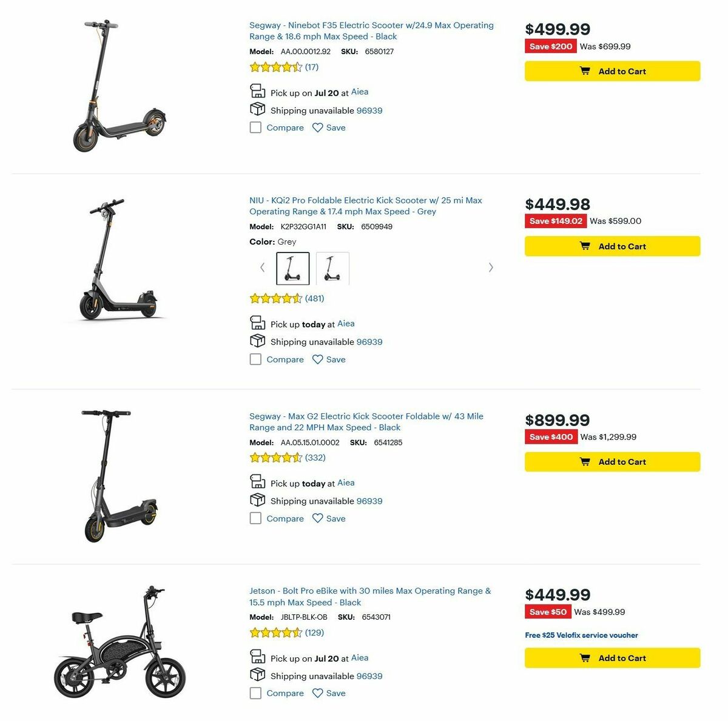
Task: Check the Compare box for Jetson Bolt Pro
Action: coord(255,693)
